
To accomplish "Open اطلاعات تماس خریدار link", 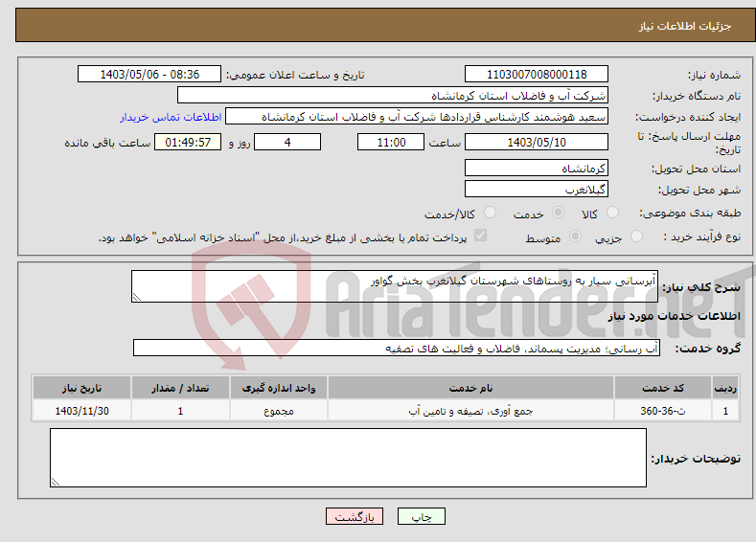I will (171, 117).
